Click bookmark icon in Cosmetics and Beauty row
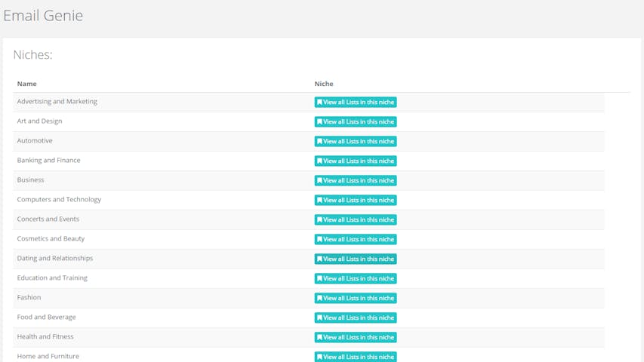 pyautogui.click(x=319, y=240)
